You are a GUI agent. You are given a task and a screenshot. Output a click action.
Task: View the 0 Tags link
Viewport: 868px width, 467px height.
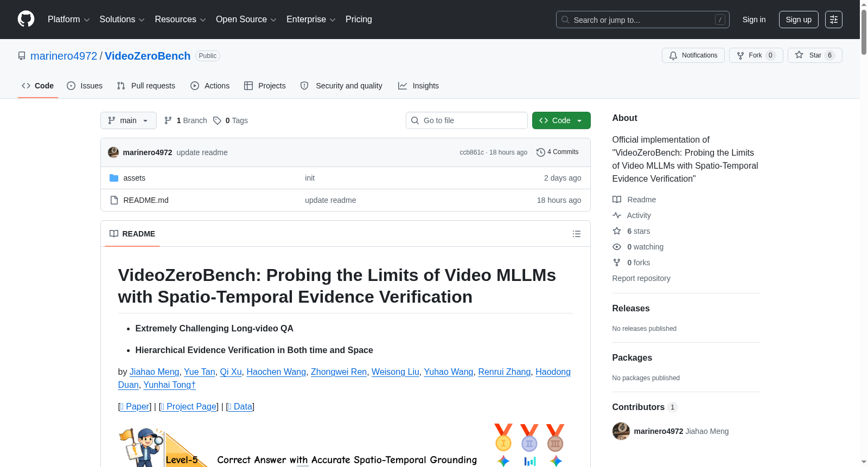click(231, 120)
